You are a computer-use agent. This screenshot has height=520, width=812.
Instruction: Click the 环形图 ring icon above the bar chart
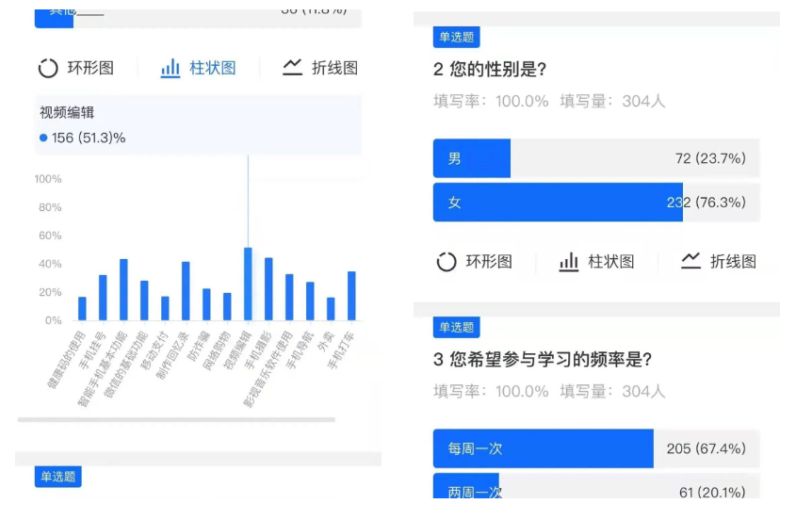48,68
